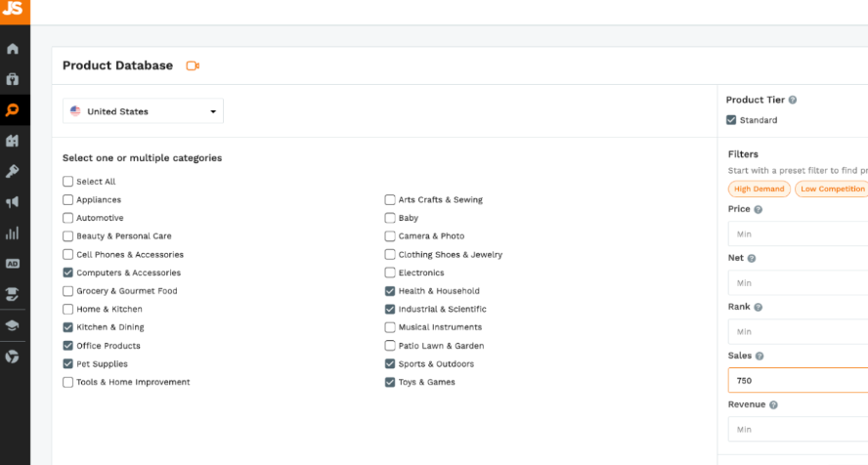
Task: Show help icon next to Sales
Action: coord(759,356)
